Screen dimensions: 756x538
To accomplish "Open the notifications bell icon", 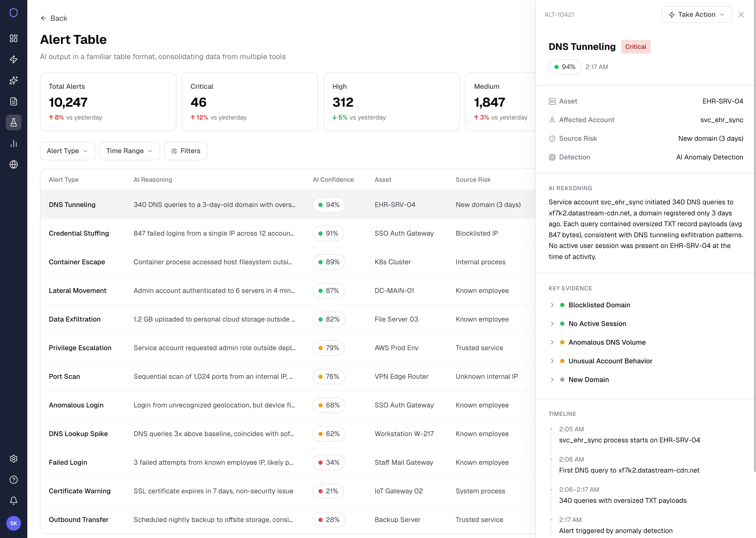I will [14, 500].
